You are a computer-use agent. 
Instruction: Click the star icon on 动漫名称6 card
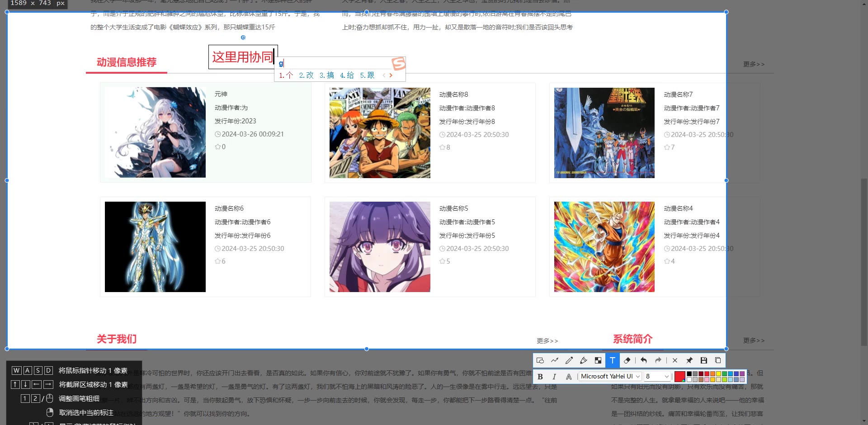pos(217,261)
